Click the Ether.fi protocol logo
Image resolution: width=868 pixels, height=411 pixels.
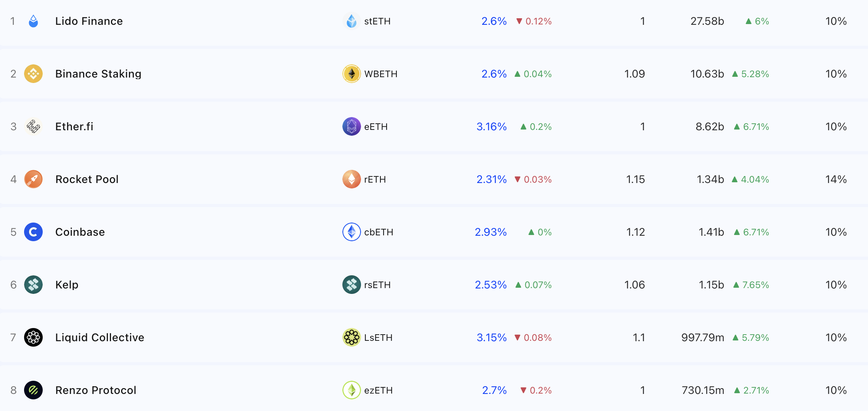tap(33, 126)
